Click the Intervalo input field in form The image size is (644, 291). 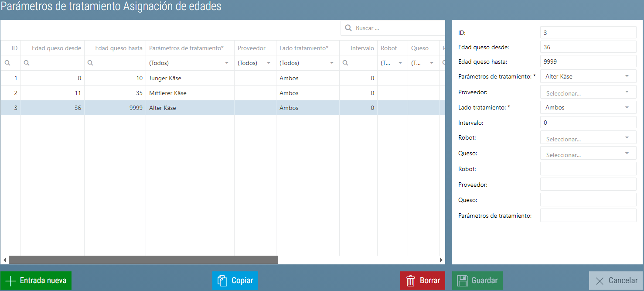[588, 123]
